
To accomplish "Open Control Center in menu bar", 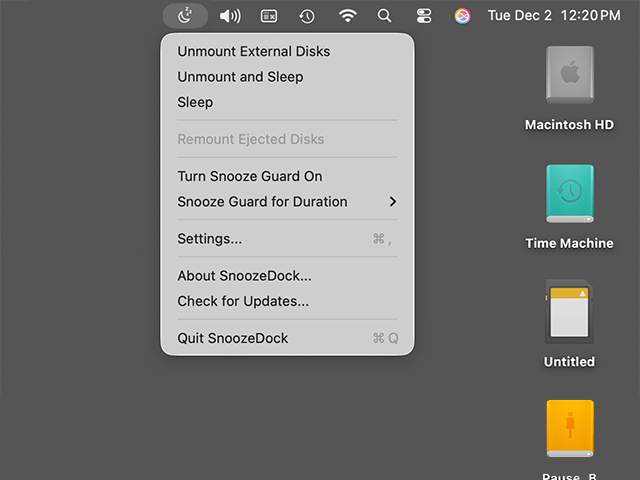I will coord(424,16).
